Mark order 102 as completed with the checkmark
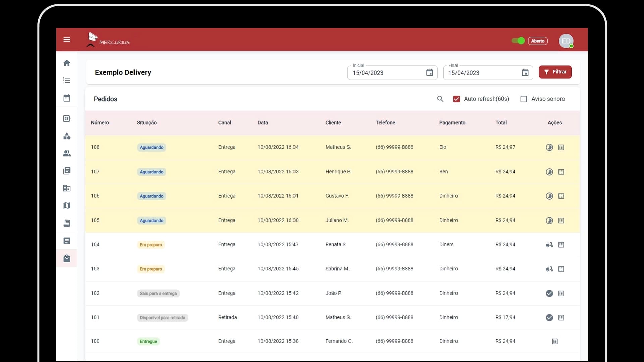 click(549, 293)
